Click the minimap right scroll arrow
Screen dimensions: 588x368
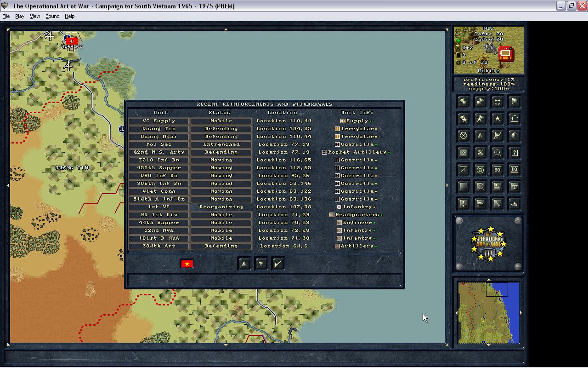[x=521, y=313]
